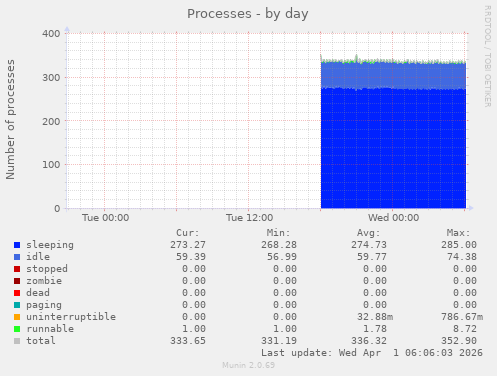Viewport: 497px width, 376px height.
Task: Click the 'stopped' legend label
Action: [x=47, y=269]
